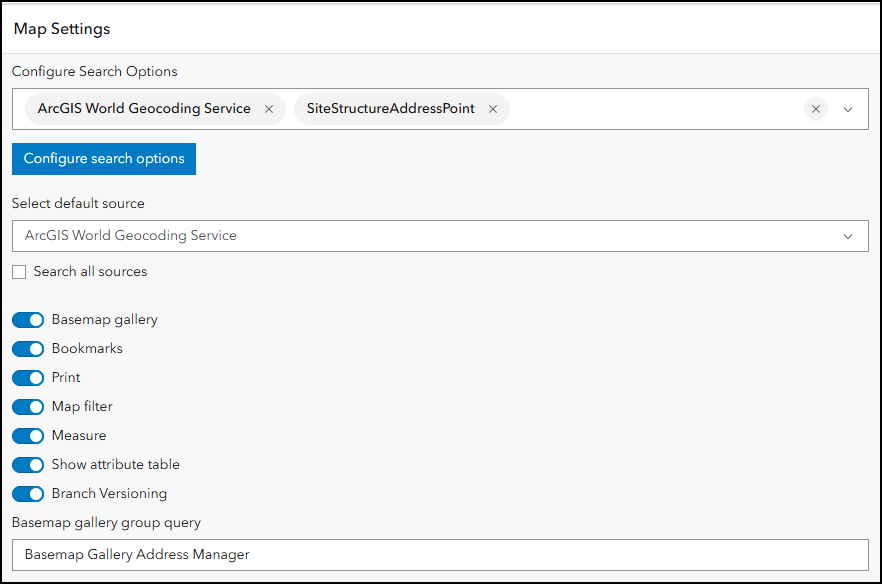
Task: Check the Search all sources checkbox
Action: click(19, 272)
